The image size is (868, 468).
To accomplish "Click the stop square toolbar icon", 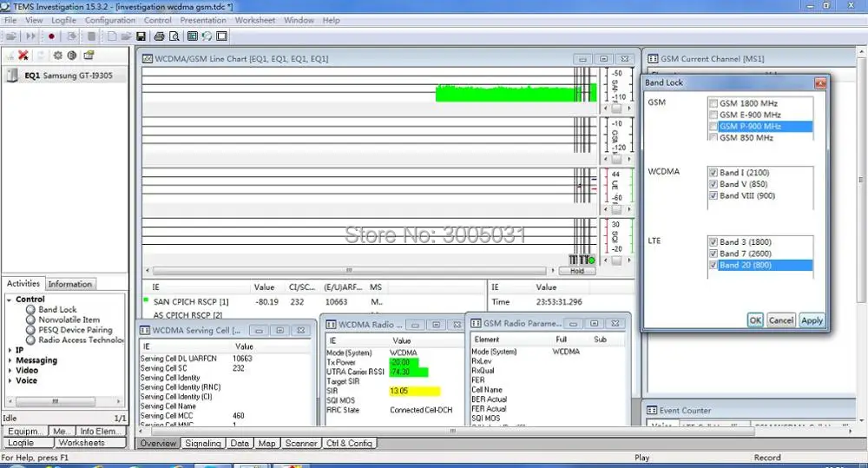I will coord(91,36).
